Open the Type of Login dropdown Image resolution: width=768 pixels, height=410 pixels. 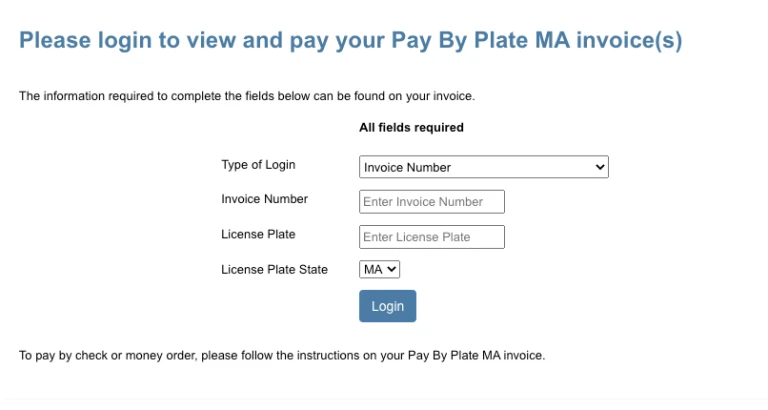[483, 167]
